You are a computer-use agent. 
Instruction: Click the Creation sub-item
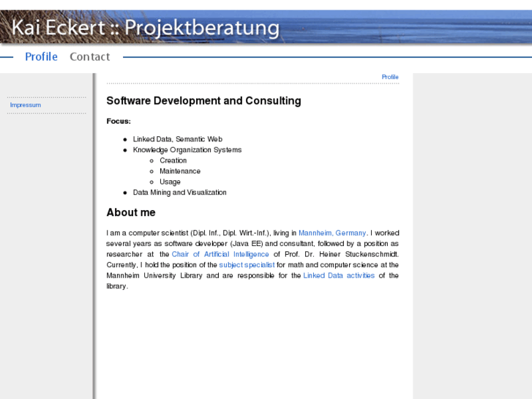pyautogui.click(x=173, y=160)
